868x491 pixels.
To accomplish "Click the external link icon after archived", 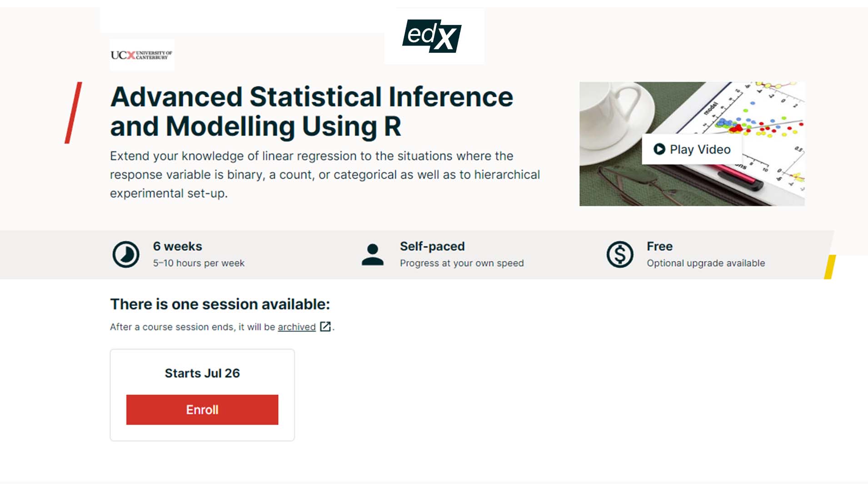I will click(x=325, y=326).
